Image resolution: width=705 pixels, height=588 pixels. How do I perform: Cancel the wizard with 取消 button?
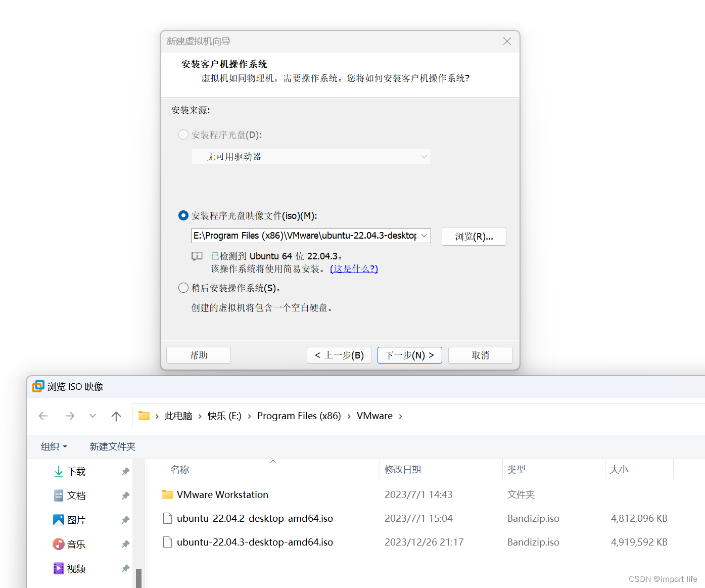[x=481, y=355]
